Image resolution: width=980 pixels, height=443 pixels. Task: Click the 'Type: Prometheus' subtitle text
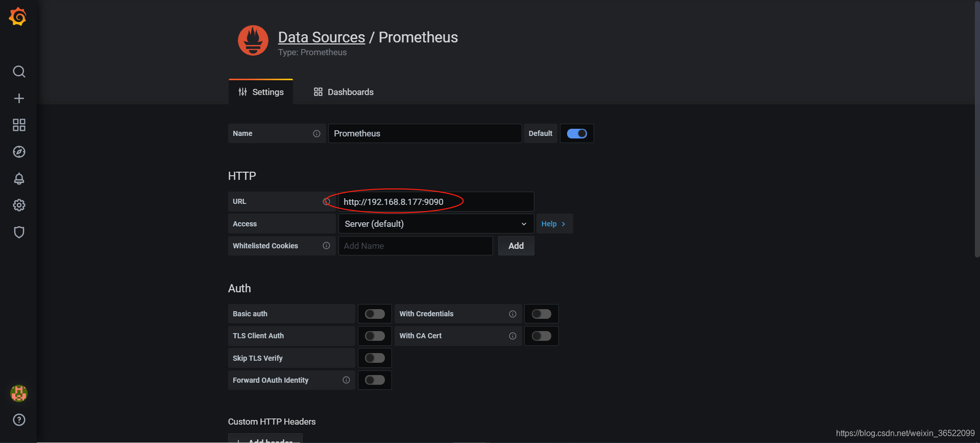312,52
